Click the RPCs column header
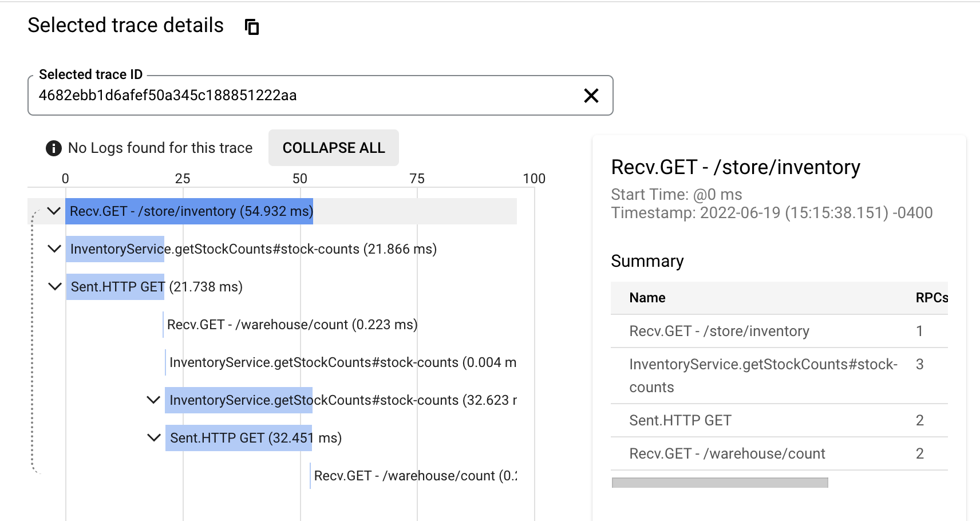The height and width of the screenshot is (521, 980). click(931, 298)
